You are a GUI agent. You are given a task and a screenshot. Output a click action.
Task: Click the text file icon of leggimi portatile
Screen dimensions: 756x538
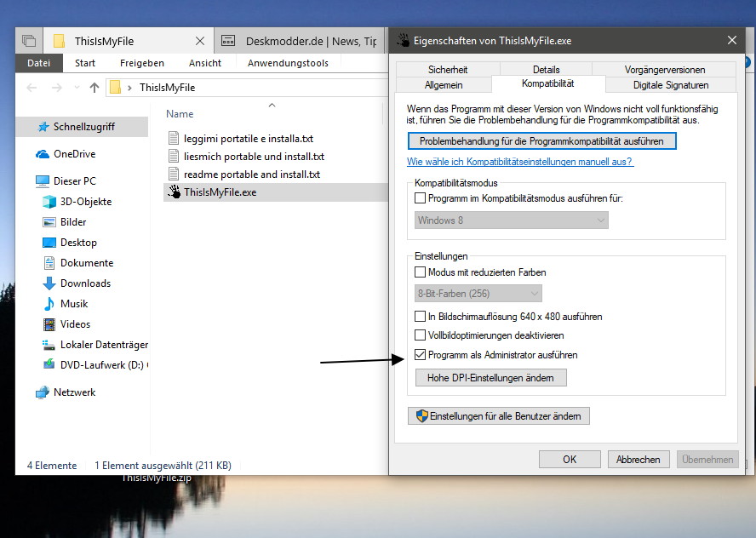[174, 139]
